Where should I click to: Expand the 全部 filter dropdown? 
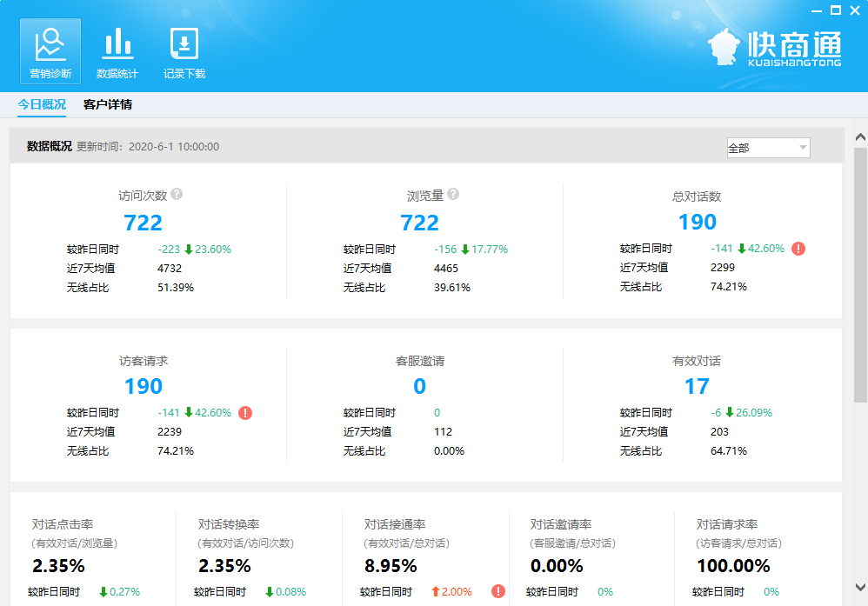click(x=768, y=148)
